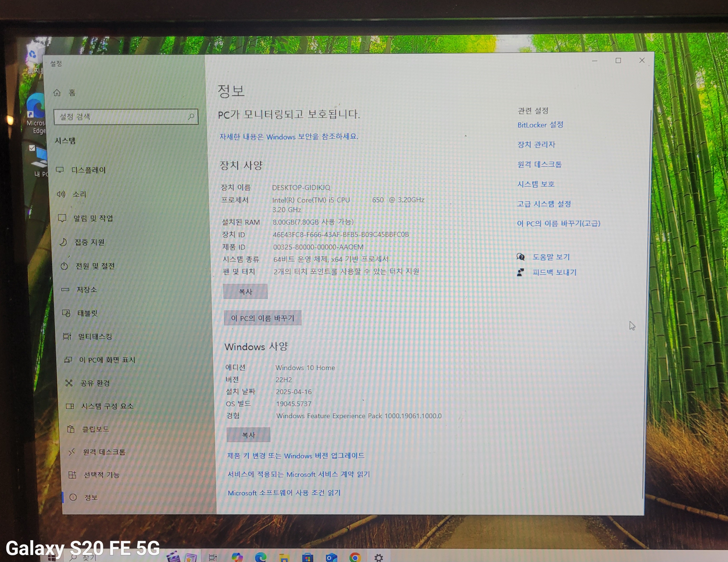This screenshot has width=728, height=562.
Task: Open 공유 환경 shared experiences
Action: (x=88, y=383)
